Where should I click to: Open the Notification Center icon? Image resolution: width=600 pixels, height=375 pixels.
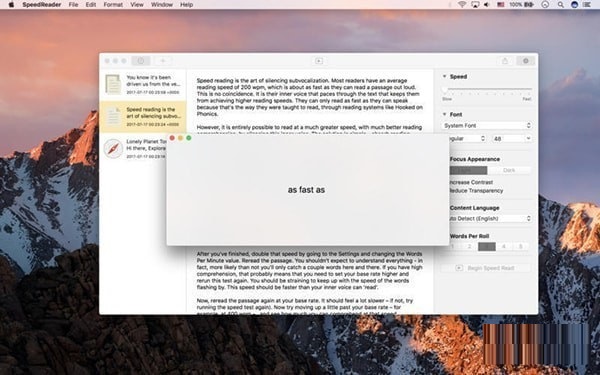click(587, 5)
